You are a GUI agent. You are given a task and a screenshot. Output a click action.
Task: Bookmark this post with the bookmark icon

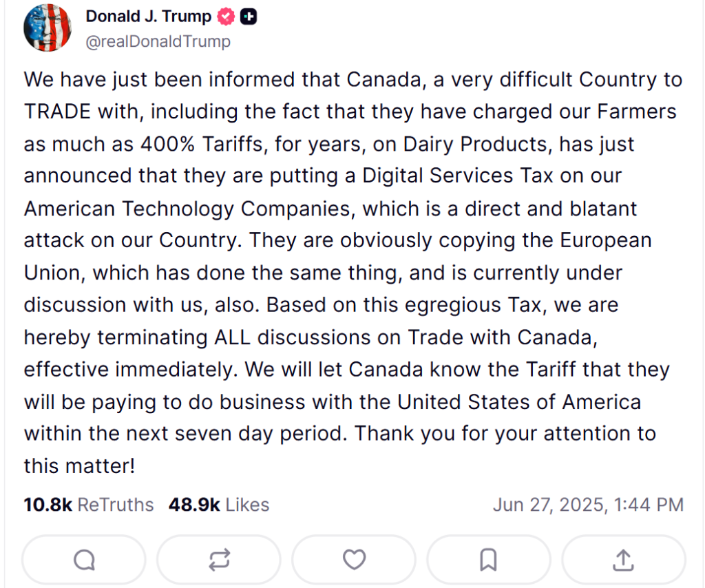click(x=489, y=560)
